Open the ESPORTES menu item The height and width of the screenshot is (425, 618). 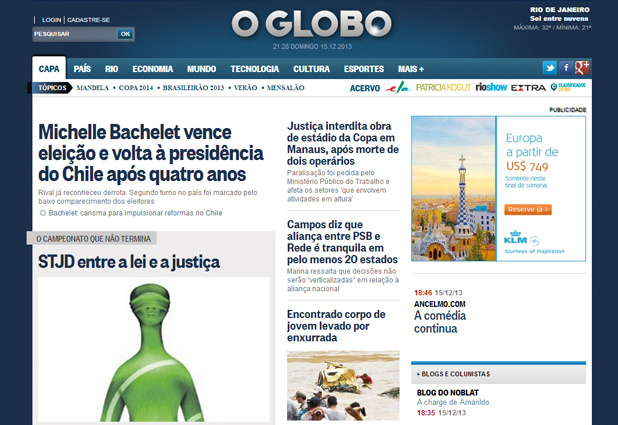pyautogui.click(x=363, y=69)
